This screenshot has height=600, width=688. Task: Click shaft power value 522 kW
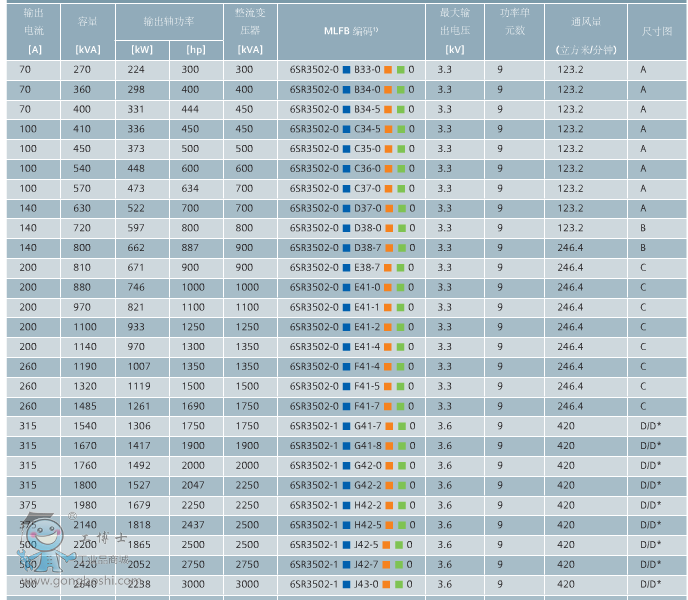(136, 208)
